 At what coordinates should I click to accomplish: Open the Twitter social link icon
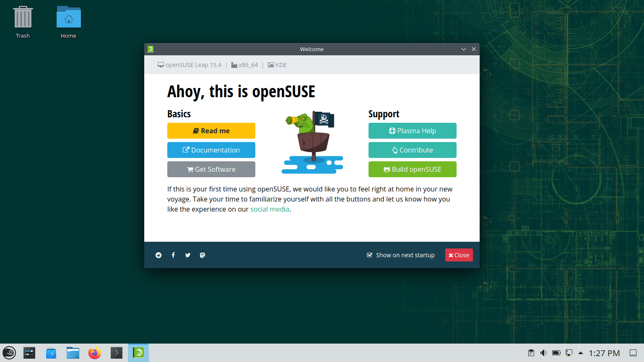click(188, 255)
